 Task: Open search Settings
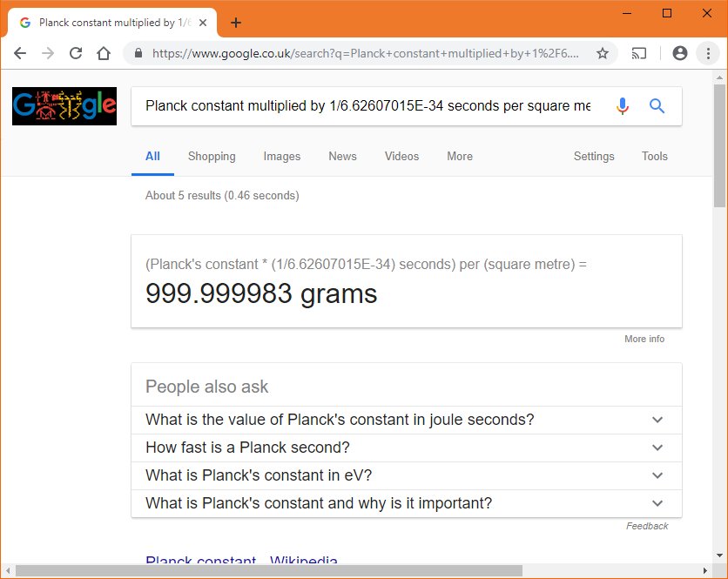point(594,157)
